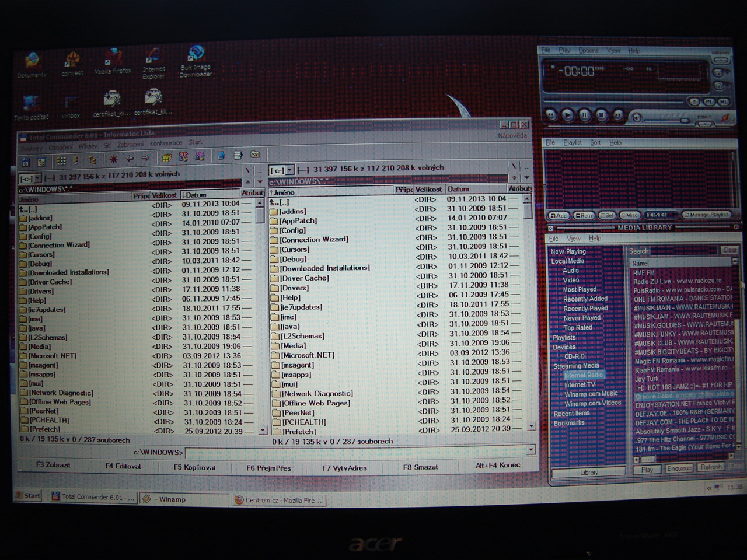
Task: Click the Winamp lightning bolt icon
Action: click(x=725, y=118)
